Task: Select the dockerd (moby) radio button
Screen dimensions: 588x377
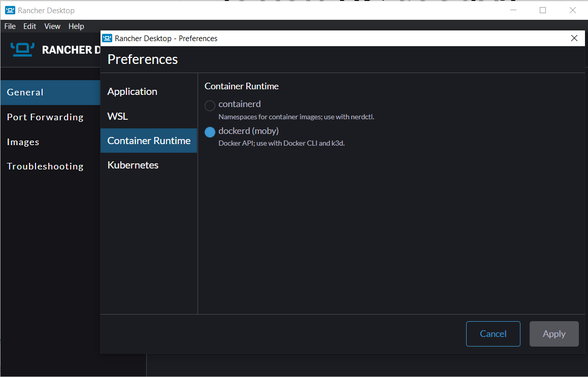Action: coord(210,132)
